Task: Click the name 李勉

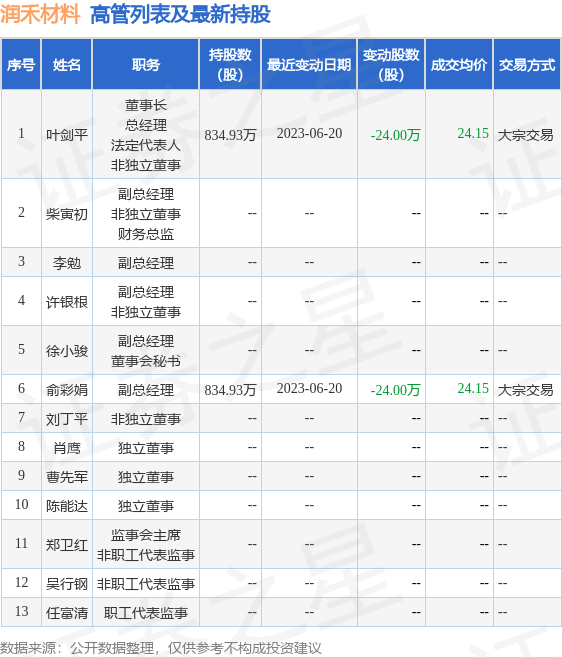Action: 67,263
